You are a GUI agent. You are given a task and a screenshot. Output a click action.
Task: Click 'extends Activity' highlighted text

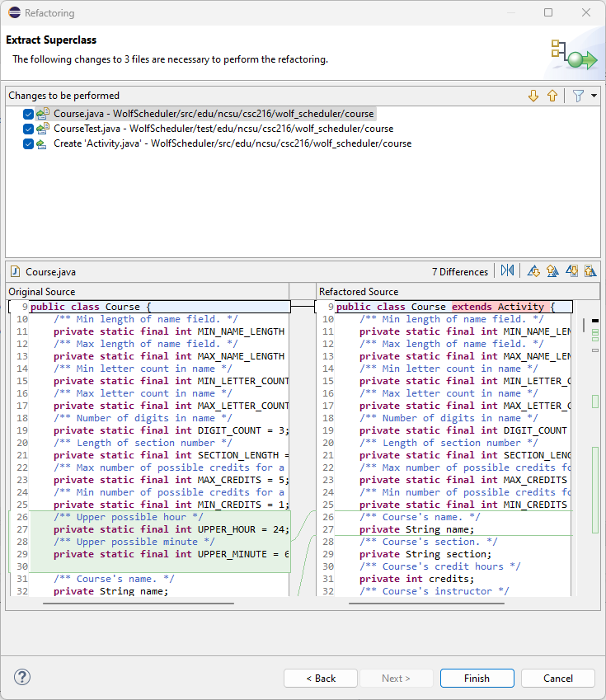(x=498, y=307)
